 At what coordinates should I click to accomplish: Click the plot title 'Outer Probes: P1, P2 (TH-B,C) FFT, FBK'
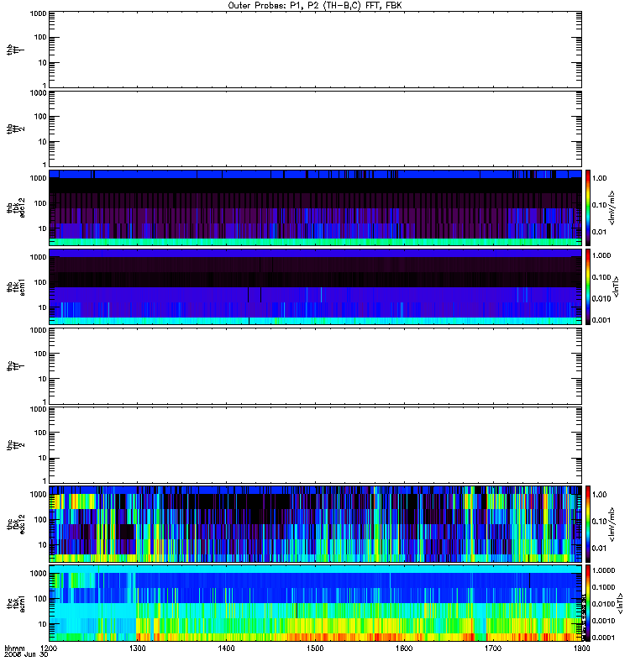coord(315,6)
